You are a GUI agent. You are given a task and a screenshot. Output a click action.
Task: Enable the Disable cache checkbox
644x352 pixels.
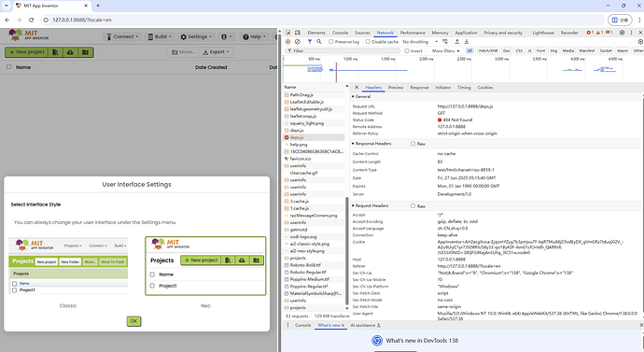pyautogui.click(x=368, y=41)
